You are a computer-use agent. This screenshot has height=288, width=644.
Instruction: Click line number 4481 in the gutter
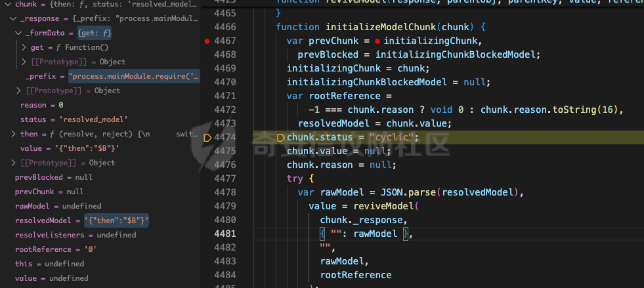pyautogui.click(x=225, y=234)
